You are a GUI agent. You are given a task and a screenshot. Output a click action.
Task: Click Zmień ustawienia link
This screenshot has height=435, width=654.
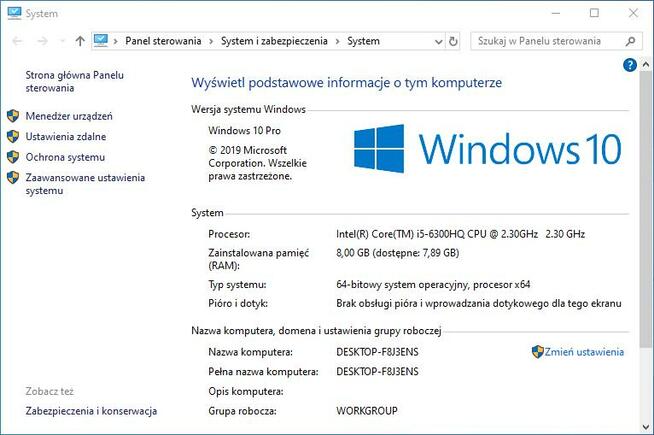584,352
